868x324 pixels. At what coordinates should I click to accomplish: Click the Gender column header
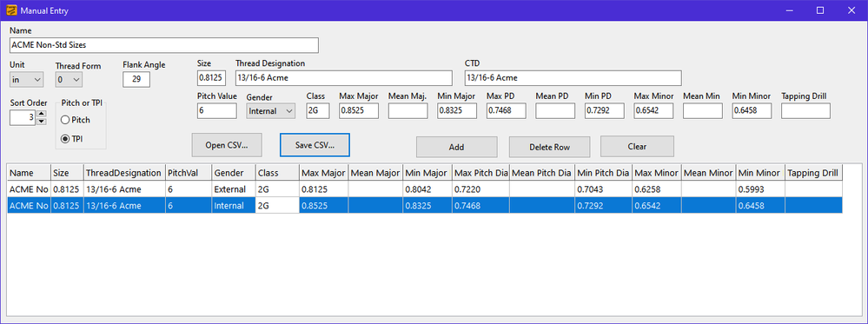(233, 174)
